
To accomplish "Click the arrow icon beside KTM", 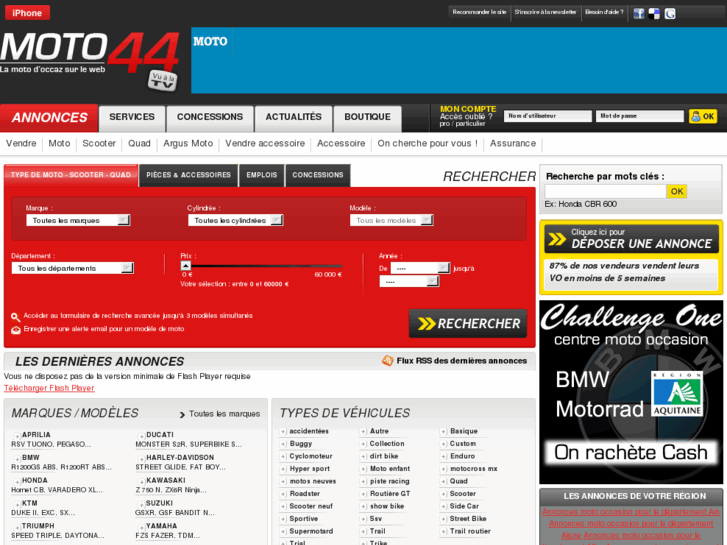I will tap(17, 504).
